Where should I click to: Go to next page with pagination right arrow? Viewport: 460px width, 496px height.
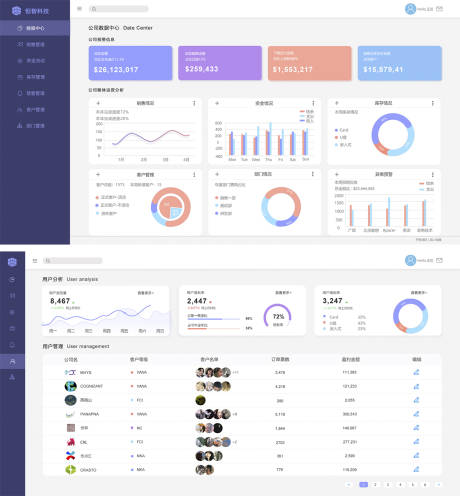coord(439,484)
